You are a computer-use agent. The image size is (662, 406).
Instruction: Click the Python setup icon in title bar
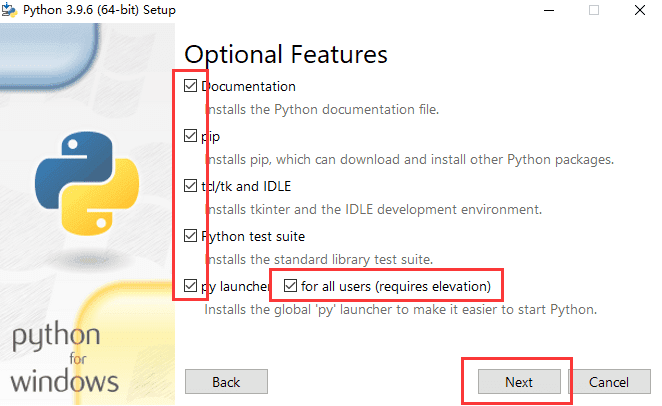[x=9, y=10]
